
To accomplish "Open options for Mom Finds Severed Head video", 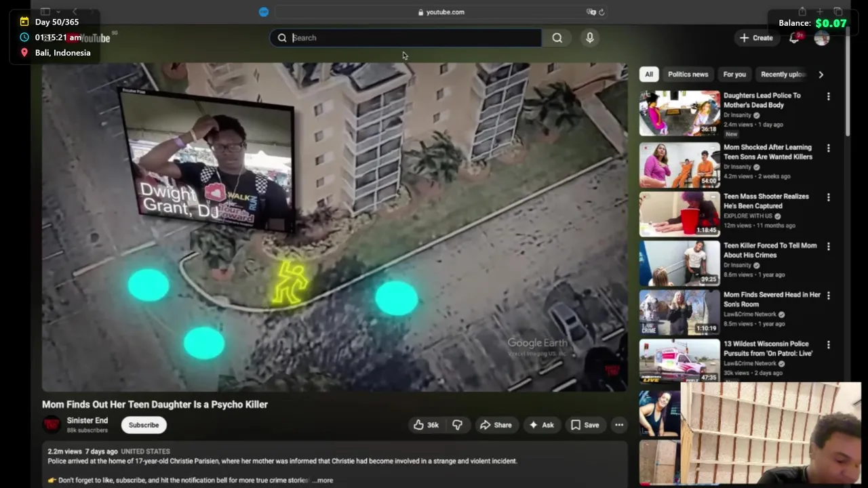I will point(828,296).
